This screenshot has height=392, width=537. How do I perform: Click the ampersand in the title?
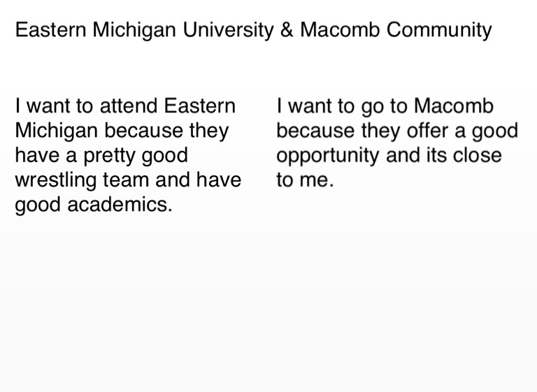click(287, 31)
